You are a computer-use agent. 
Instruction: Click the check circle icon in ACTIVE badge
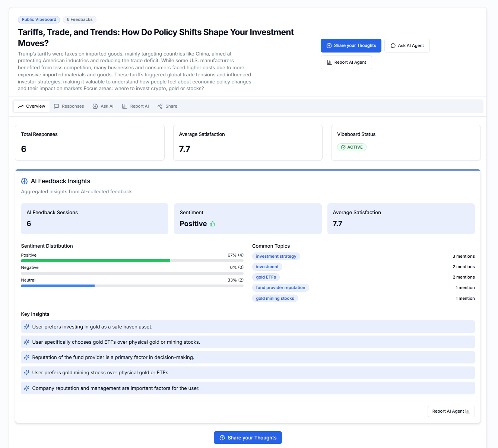click(343, 147)
